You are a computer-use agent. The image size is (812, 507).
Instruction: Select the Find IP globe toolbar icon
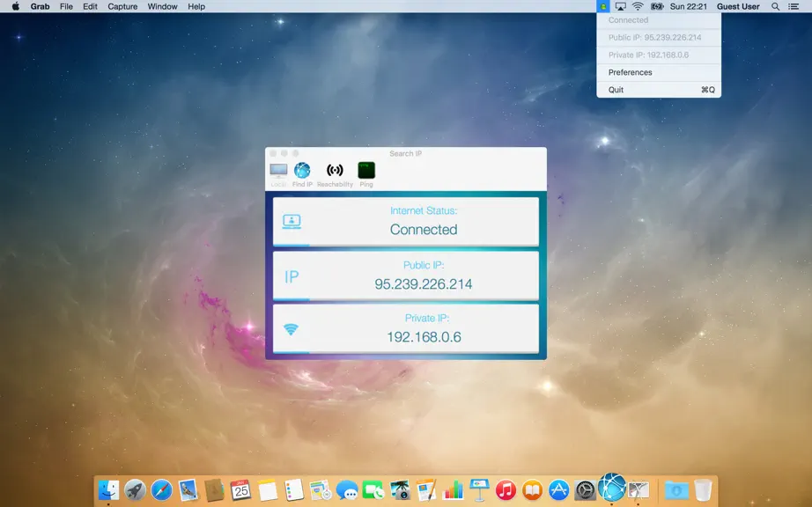pyautogui.click(x=302, y=174)
